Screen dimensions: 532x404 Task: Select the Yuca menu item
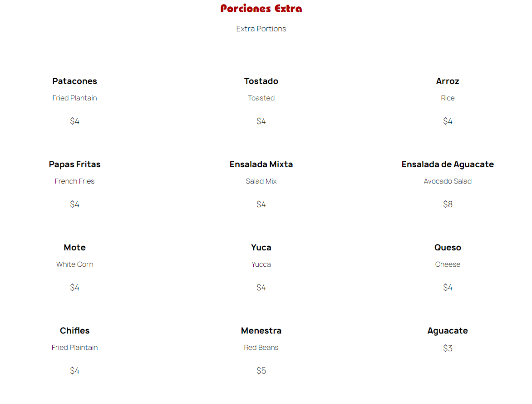261,248
